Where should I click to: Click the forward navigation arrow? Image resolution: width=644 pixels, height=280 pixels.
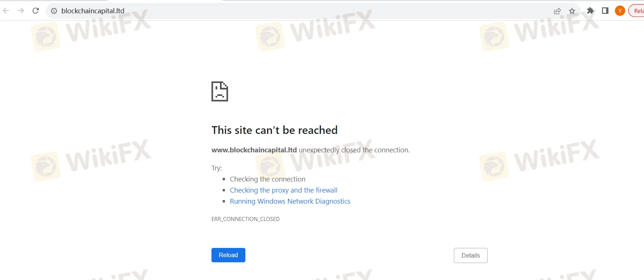pyautogui.click(x=21, y=11)
